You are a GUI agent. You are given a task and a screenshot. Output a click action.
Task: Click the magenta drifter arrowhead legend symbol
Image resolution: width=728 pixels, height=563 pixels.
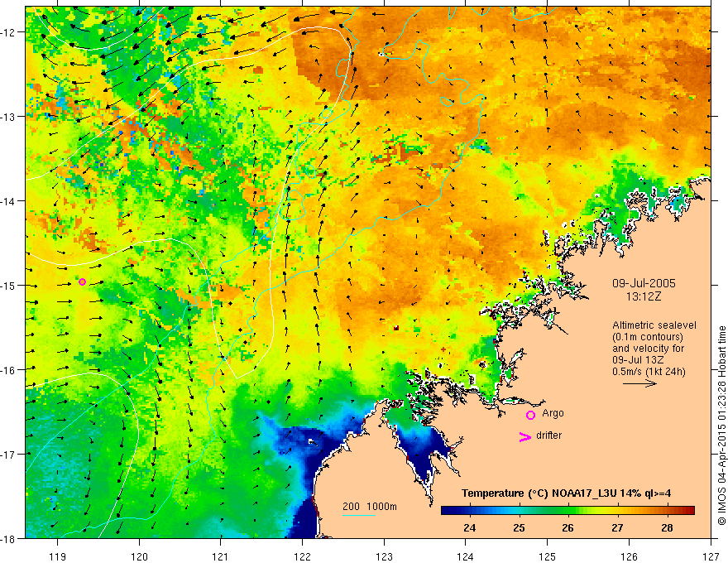[524, 436]
